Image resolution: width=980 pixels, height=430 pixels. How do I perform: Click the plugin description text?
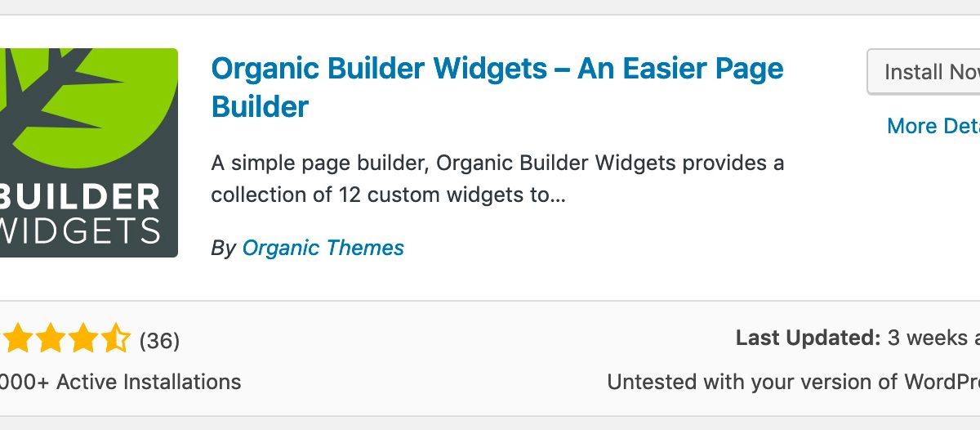[497, 179]
